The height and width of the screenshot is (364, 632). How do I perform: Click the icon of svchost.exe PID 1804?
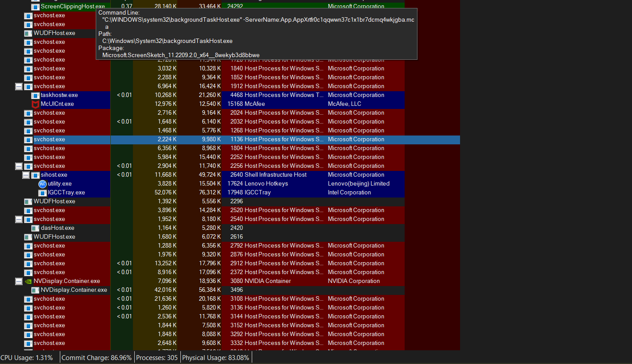tap(28, 148)
